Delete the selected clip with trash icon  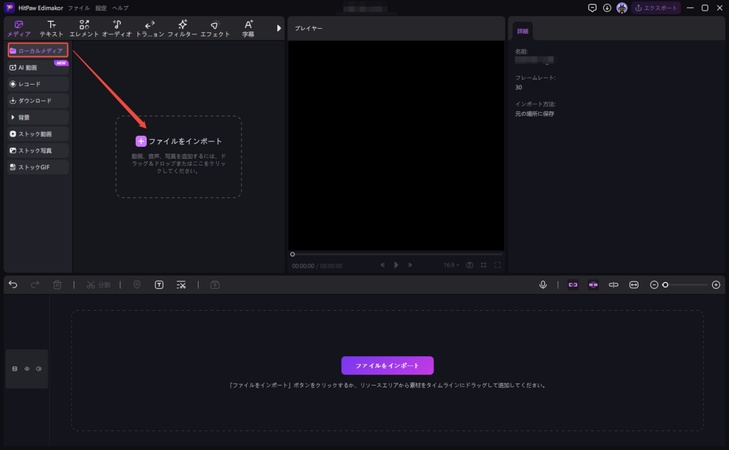click(x=57, y=285)
